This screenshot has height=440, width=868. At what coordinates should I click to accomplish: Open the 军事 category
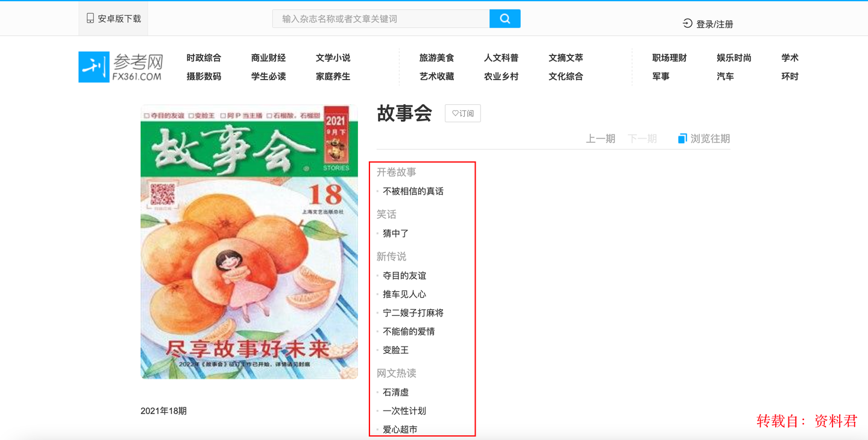(661, 77)
